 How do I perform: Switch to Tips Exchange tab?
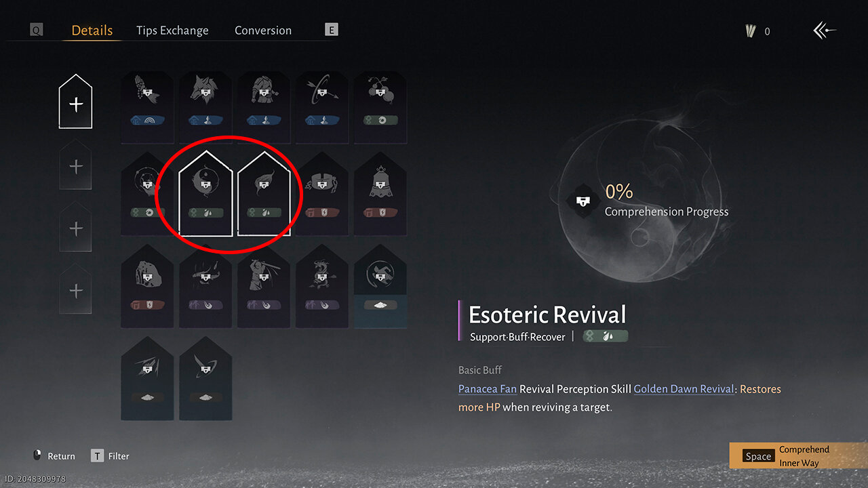[172, 30]
